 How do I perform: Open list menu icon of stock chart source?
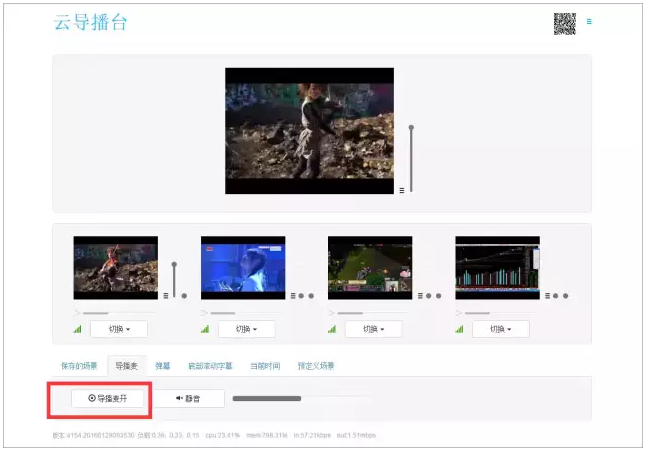[548, 296]
